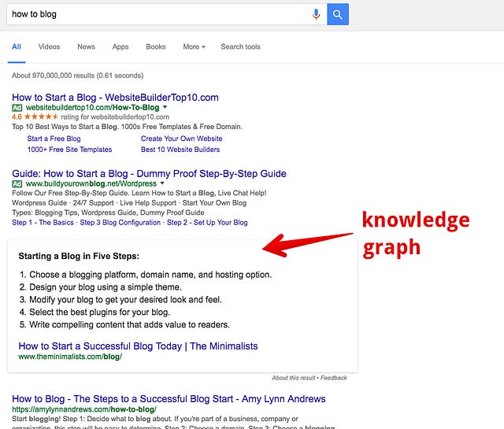Open the "Start a Free Blog" sitelink

[54, 139]
